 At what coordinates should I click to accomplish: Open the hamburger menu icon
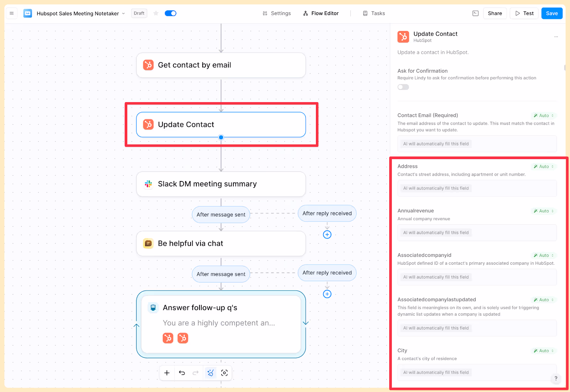11,13
